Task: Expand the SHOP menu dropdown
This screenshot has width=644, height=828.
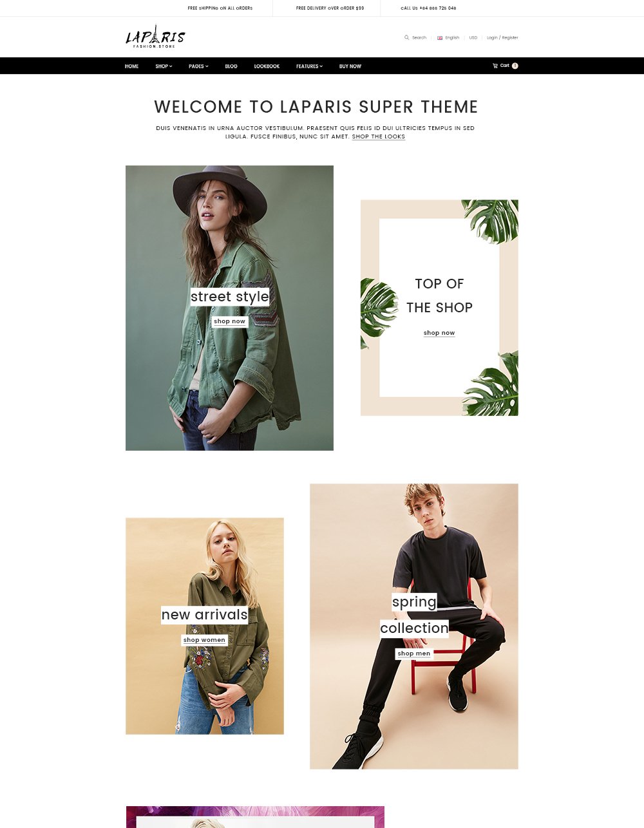Action: pyautogui.click(x=164, y=66)
